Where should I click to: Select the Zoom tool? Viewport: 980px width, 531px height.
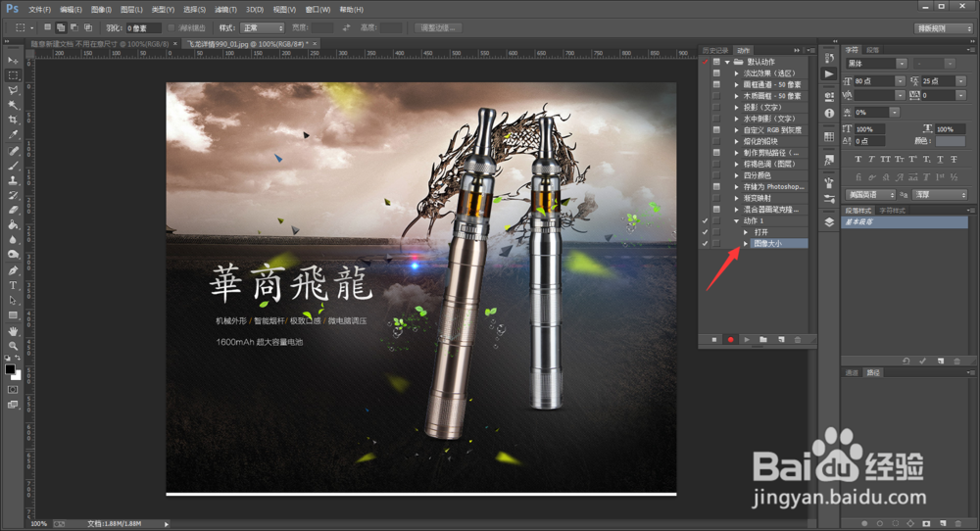(13, 346)
